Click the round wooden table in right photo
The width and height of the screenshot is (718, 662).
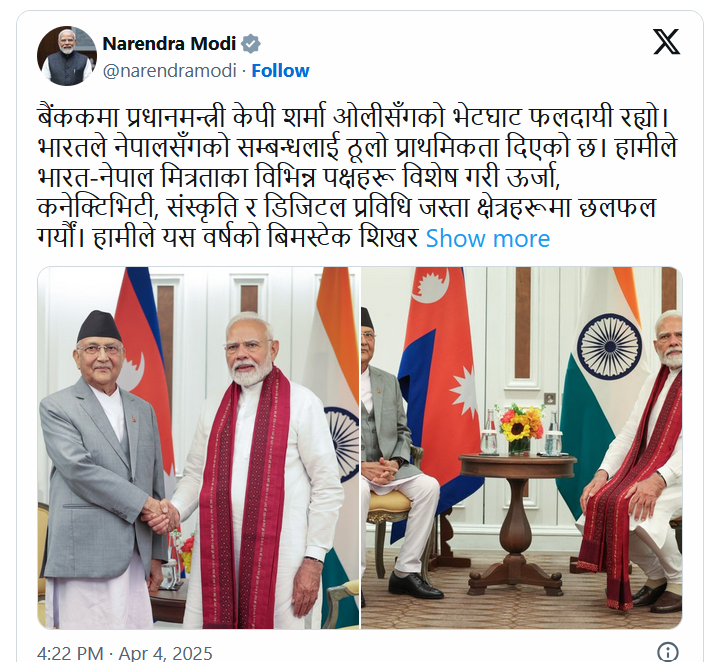point(518,520)
